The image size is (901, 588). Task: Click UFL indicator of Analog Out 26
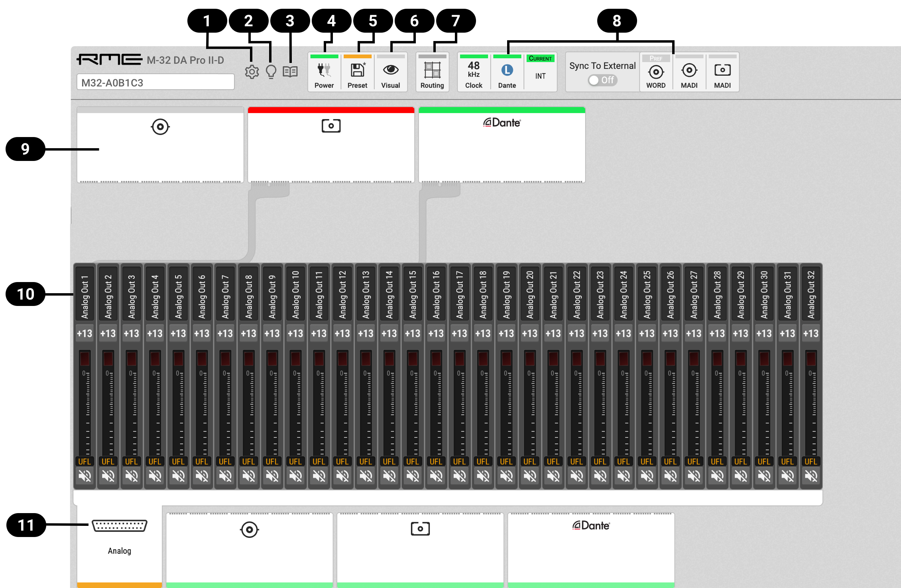tap(671, 461)
